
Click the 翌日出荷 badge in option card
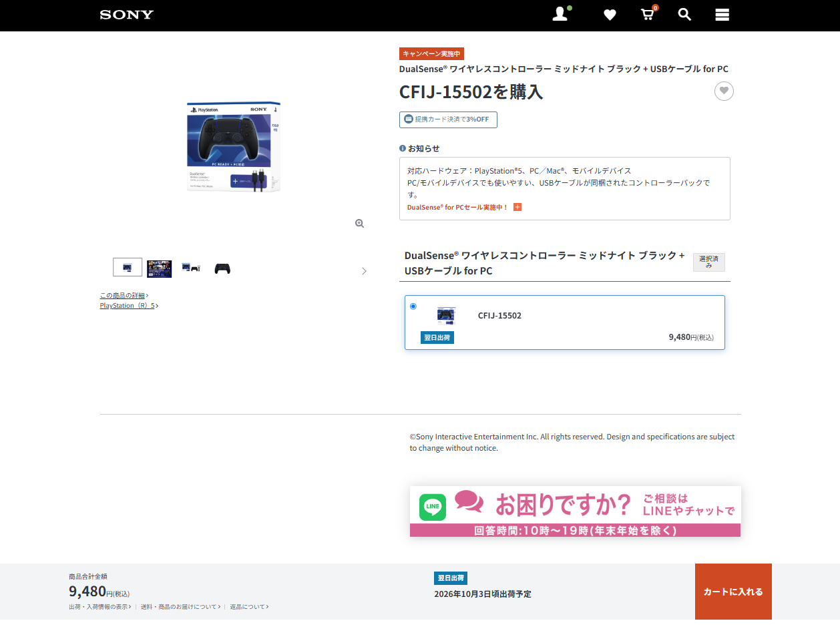[x=437, y=338]
